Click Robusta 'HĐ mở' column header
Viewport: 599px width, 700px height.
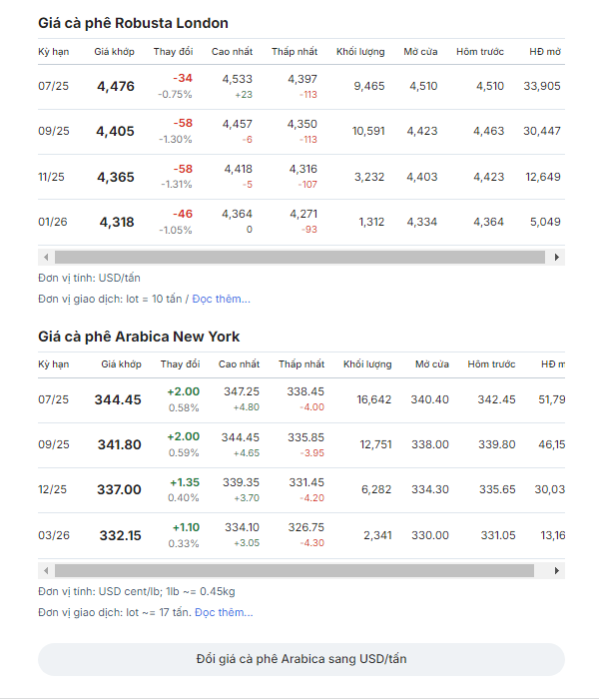(545, 52)
